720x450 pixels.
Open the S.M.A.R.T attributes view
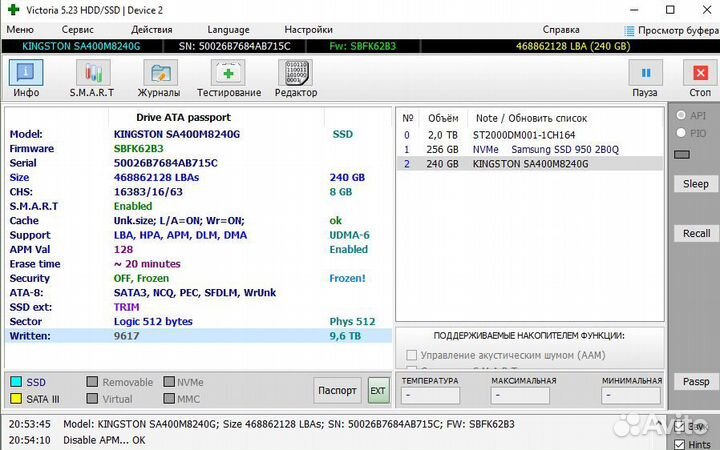coord(92,79)
